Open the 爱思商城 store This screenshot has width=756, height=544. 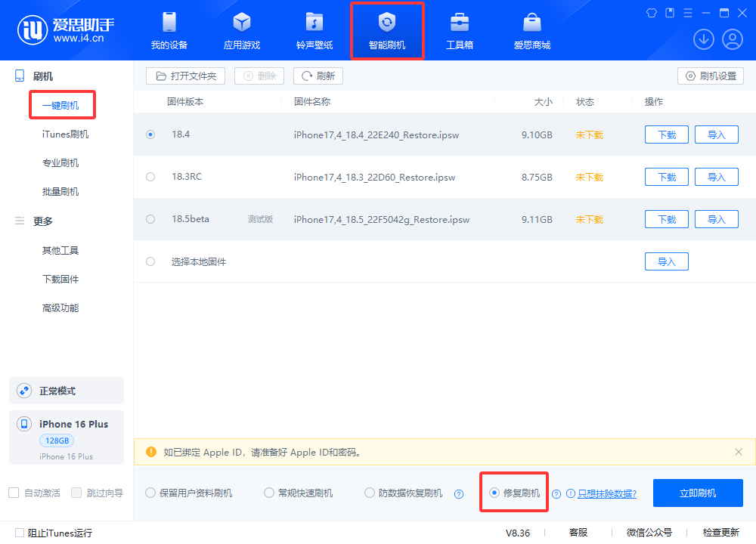pyautogui.click(x=532, y=30)
